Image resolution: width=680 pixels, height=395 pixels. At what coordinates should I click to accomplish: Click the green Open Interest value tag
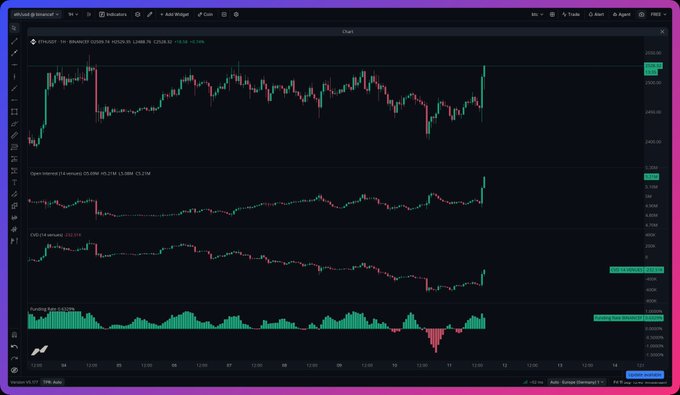[651, 177]
